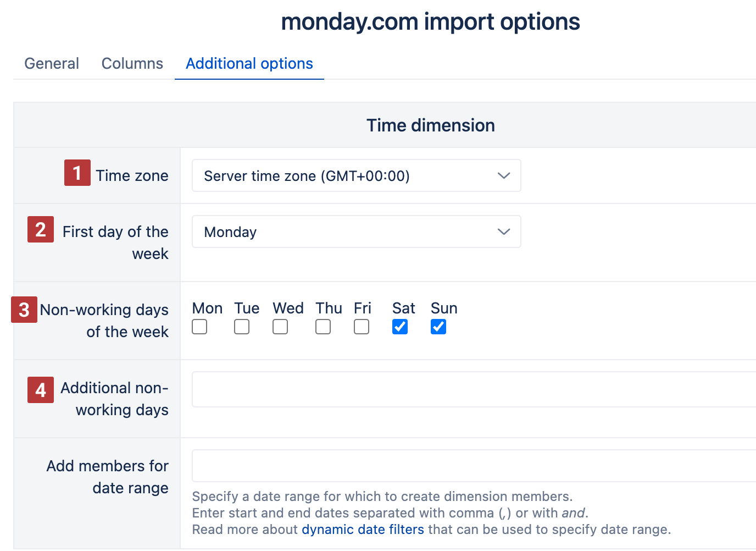Screen dimensions: 756x551
Task: Click the red number 4 marker
Action: (x=41, y=390)
